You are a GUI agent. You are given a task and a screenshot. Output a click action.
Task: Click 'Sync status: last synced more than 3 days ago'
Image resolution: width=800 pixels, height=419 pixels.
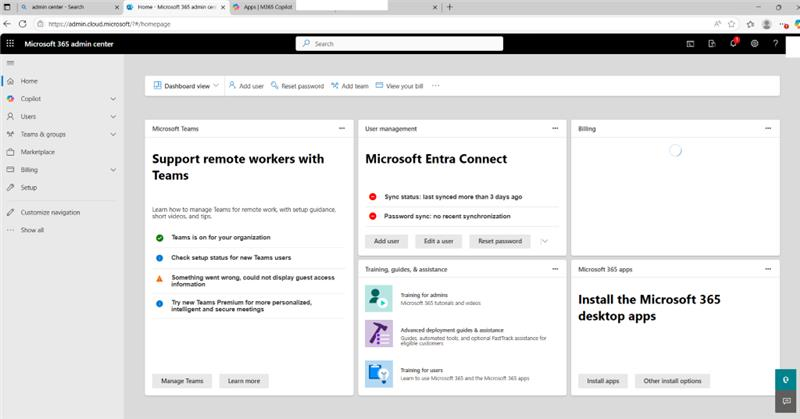coord(453,196)
